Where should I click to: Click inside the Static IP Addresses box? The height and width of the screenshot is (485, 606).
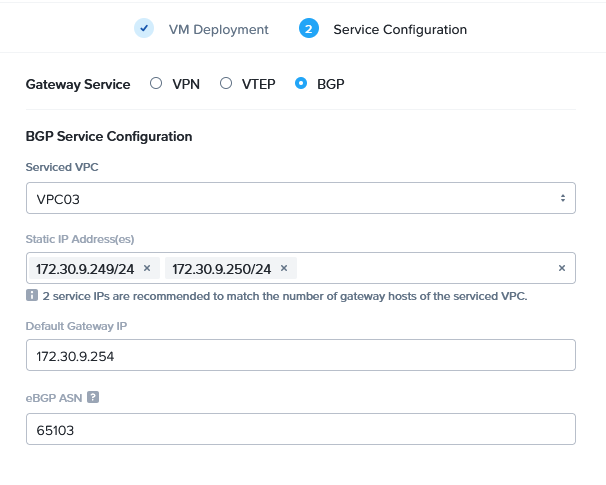[x=420, y=268]
